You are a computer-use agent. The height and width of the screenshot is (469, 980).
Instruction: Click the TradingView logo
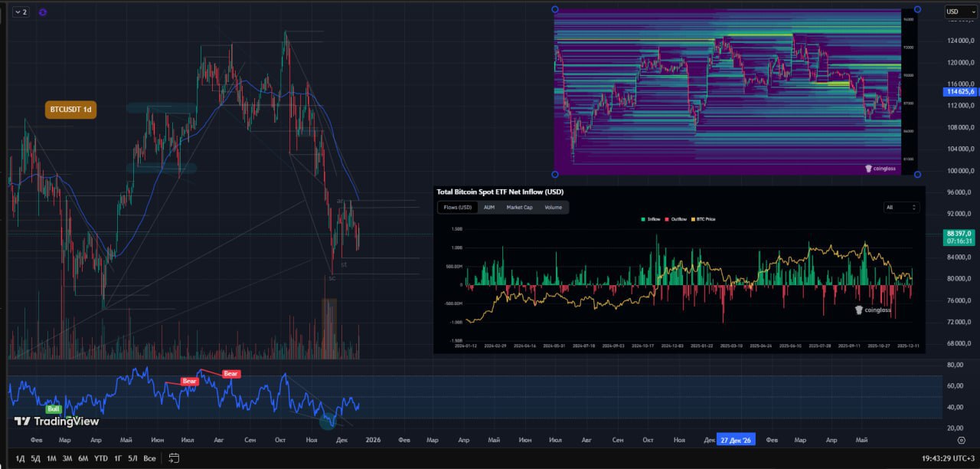point(57,421)
